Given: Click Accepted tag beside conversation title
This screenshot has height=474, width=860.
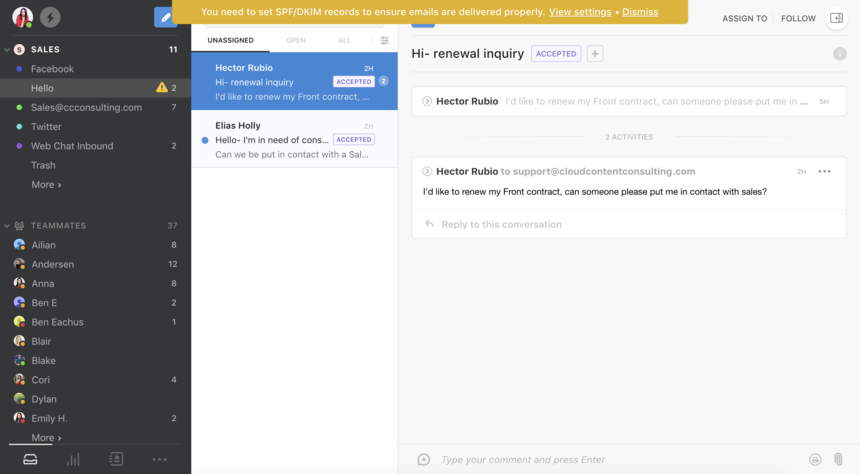Looking at the screenshot, I should [556, 54].
